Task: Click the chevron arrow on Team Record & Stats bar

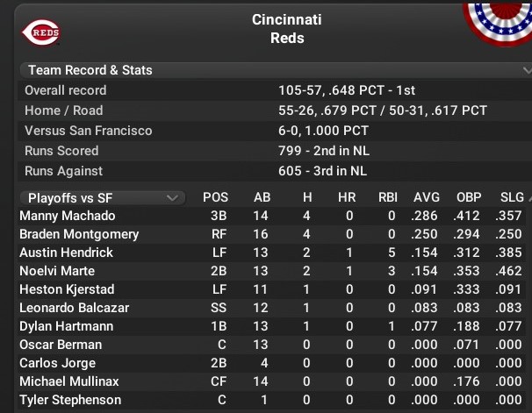Action: (526, 70)
